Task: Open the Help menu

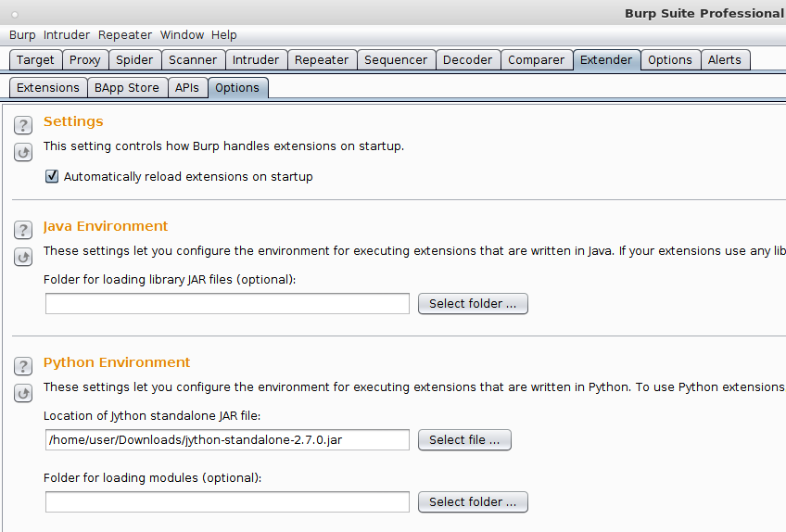Action: click(x=223, y=35)
